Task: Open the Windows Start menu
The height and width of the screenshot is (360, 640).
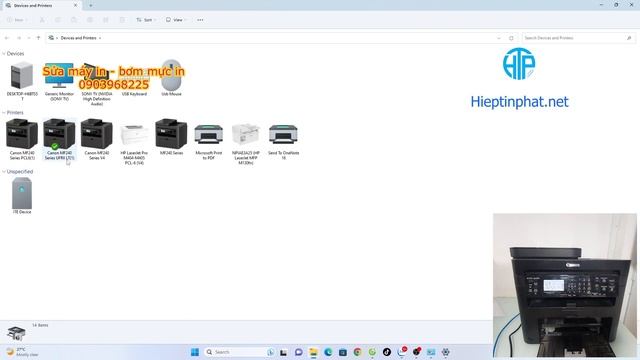Action: (195, 352)
